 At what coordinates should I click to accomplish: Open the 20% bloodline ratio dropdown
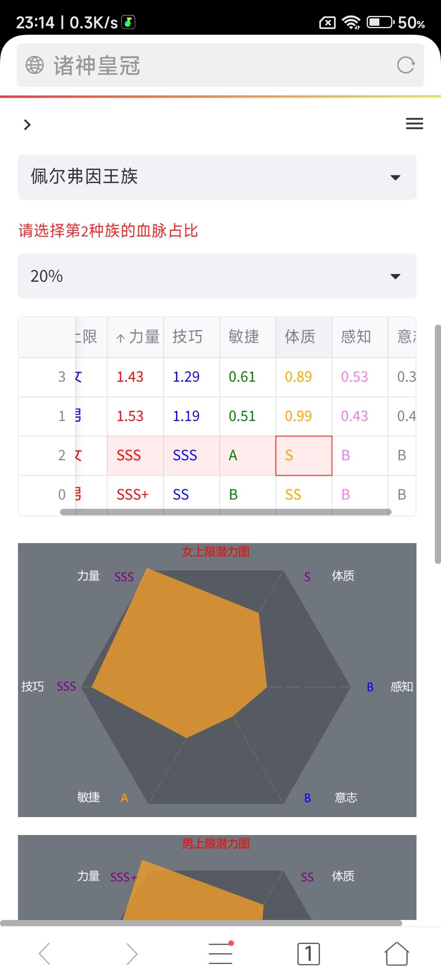217,276
